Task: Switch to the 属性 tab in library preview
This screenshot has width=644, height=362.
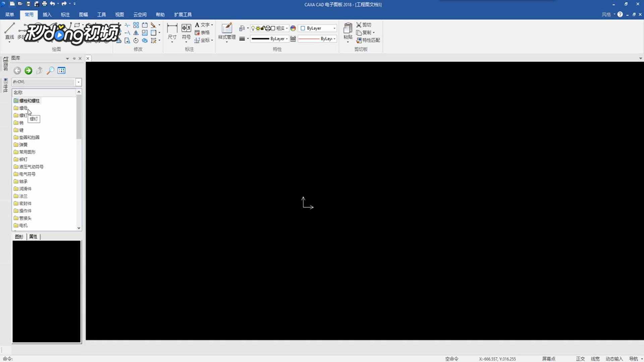Action: [33, 237]
